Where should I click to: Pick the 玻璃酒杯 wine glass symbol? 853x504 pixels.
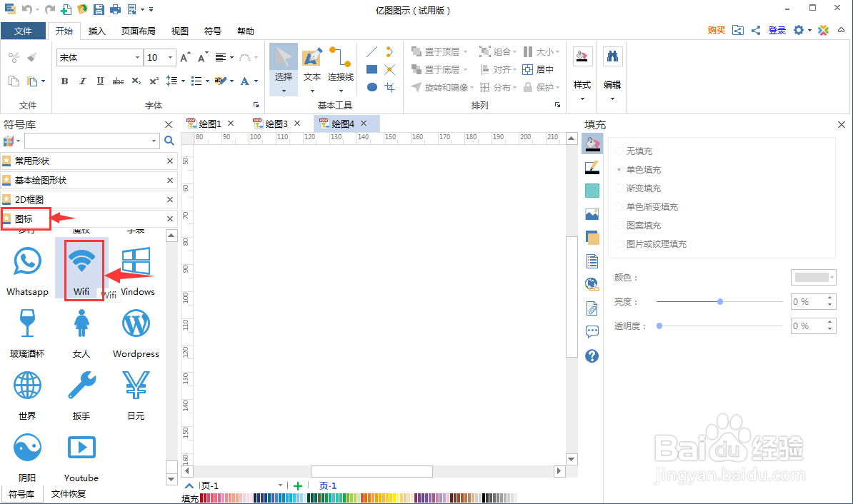(x=27, y=323)
